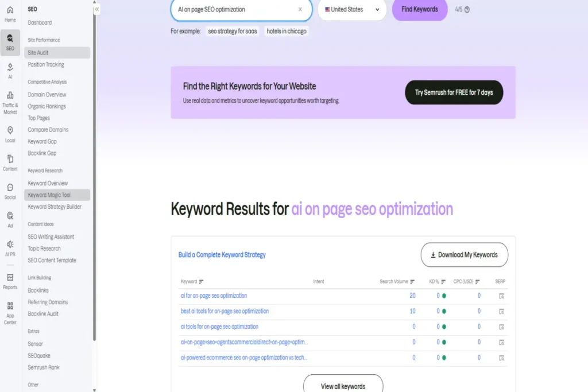Open SERP preview for first keyword row
This screenshot has width=588, height=392.
pyautogui.click(x=501, y=296)
